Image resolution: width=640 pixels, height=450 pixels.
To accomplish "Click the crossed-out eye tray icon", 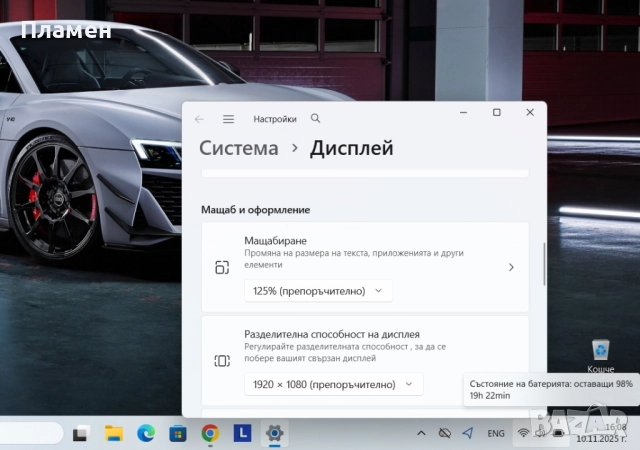I will (x=444, y=433).
